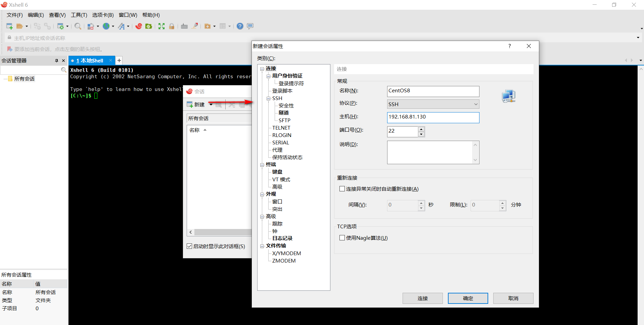The image size is (644, 325).
Task: Select the SFTP tree item
Action: tap(284, 120)
